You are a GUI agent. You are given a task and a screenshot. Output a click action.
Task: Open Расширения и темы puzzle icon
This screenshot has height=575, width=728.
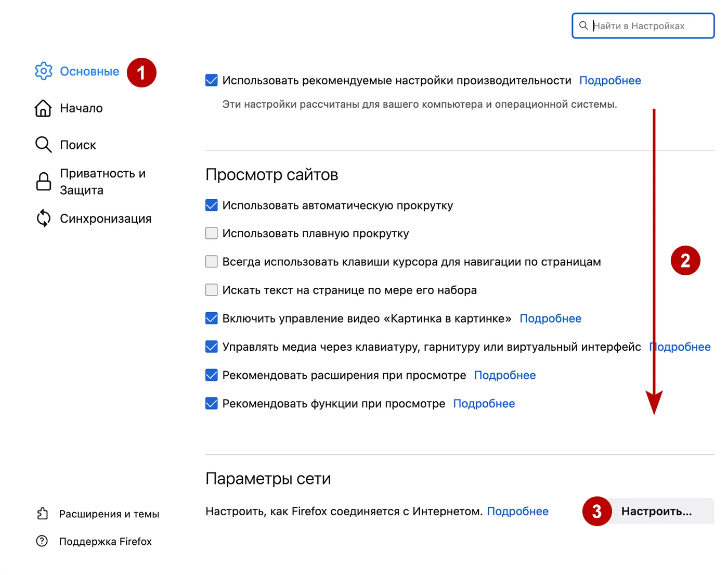(x=42, y=514)
